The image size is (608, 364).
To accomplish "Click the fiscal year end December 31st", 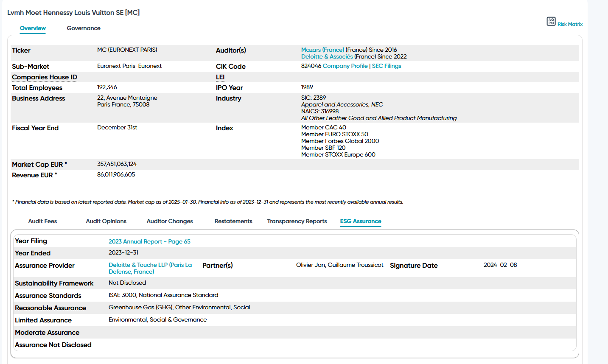I will [117, 127].
